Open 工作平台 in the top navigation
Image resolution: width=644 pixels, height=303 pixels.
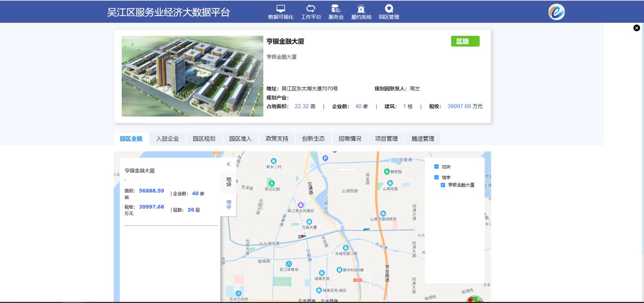[x=311, y=12]
